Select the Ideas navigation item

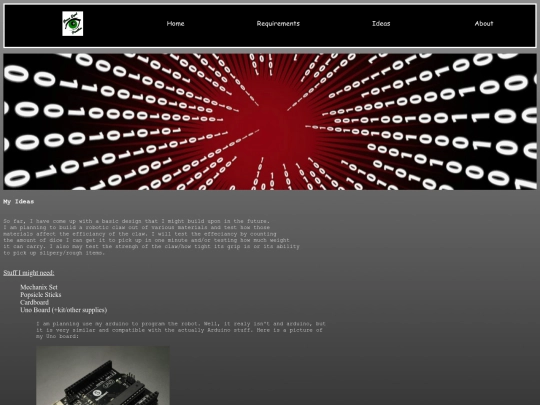[x=381, y=24]
